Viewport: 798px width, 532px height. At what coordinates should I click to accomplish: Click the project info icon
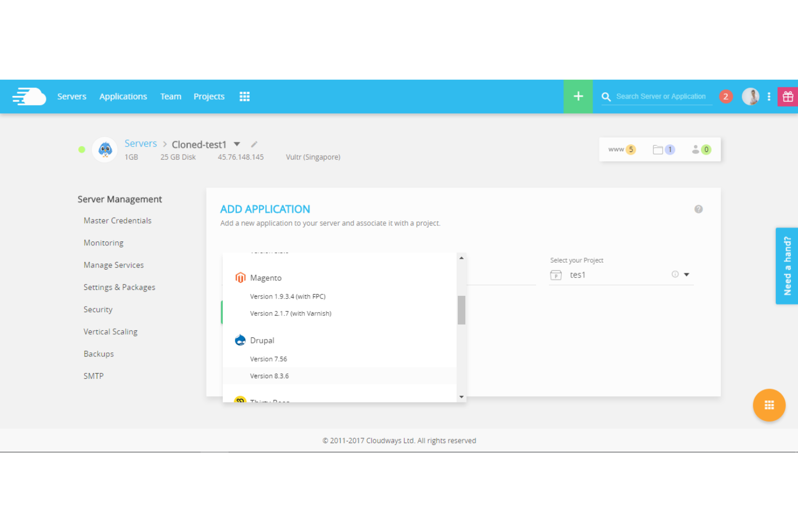point(675,274)
